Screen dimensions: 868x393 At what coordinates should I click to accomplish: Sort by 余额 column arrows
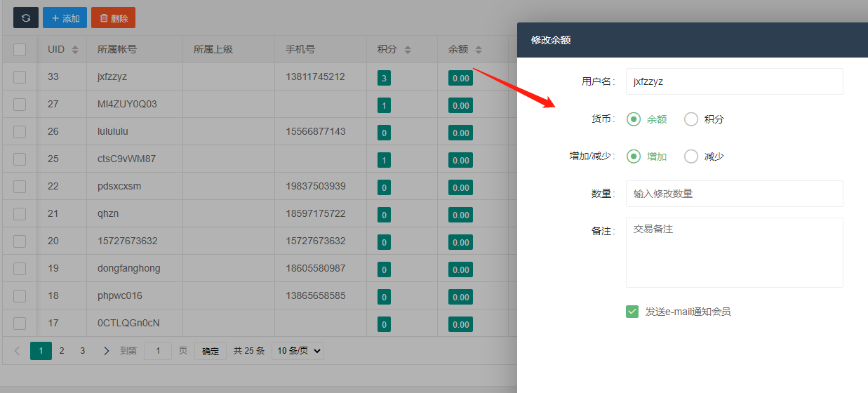point(479,50)
